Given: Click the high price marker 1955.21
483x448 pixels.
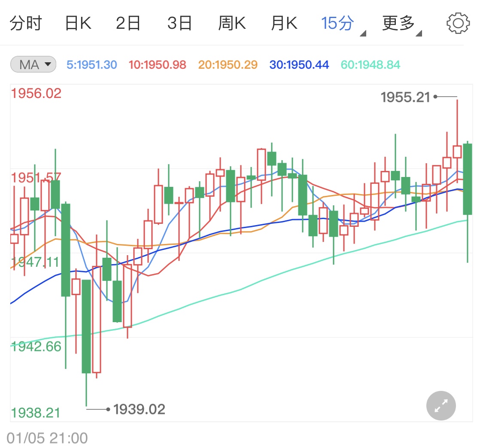Looking at the screenshot, I should pyautogui.click(x=405, y=98).
